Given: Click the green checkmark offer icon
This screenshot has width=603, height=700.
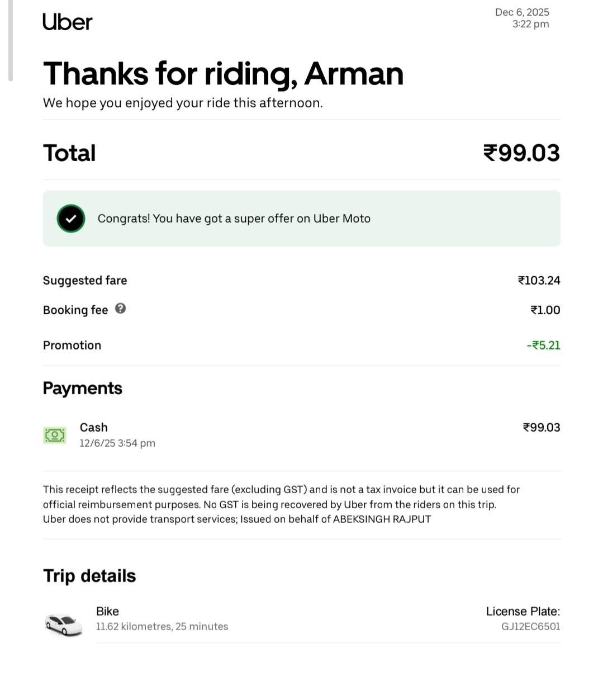Looking at the screenshot, I should [70, 219].
